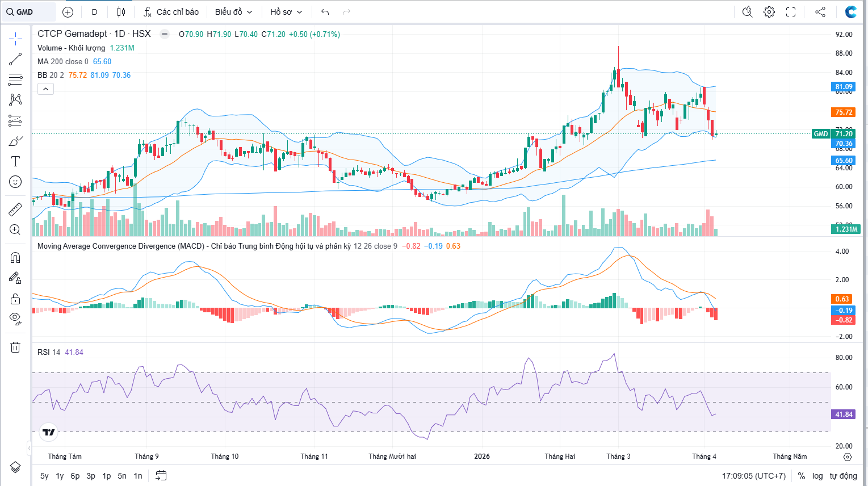The image size is (868, 486).
Task: Hide all drawings with eye icon
Action: tap(15, 318)
